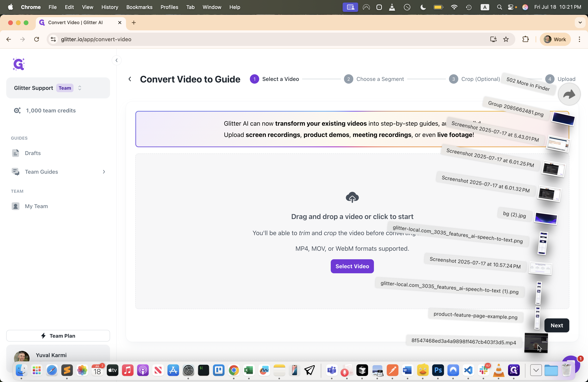Image resolution: width=588 pixels, height=382 pixels.
Task: Open Slack from the Dock
Action: 484,370
